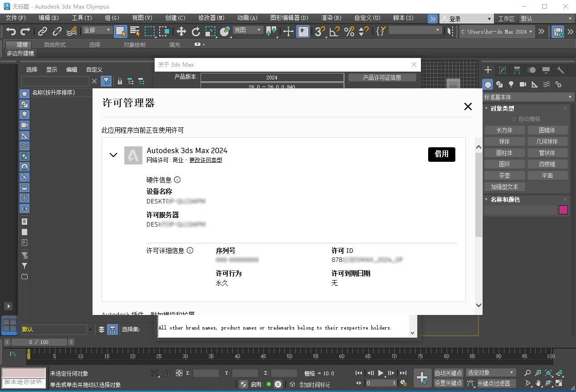This screenshot has width=576, height=392.
Task: Open the 渲染(R) menu
Action: [x=332, y=18]
